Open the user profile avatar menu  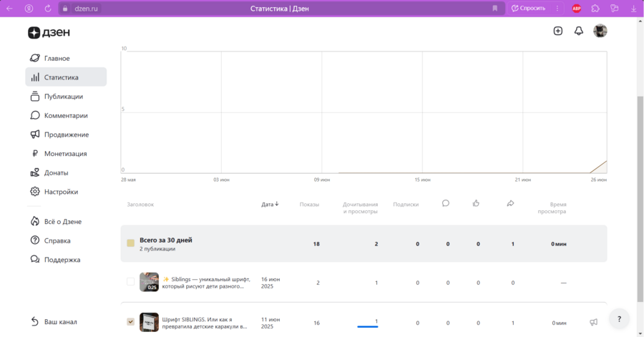coord(600,31)
